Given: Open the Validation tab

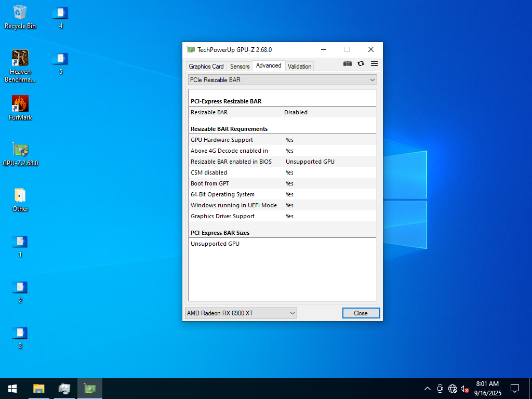Looking at the screenshot, I should tap(299, 66).
